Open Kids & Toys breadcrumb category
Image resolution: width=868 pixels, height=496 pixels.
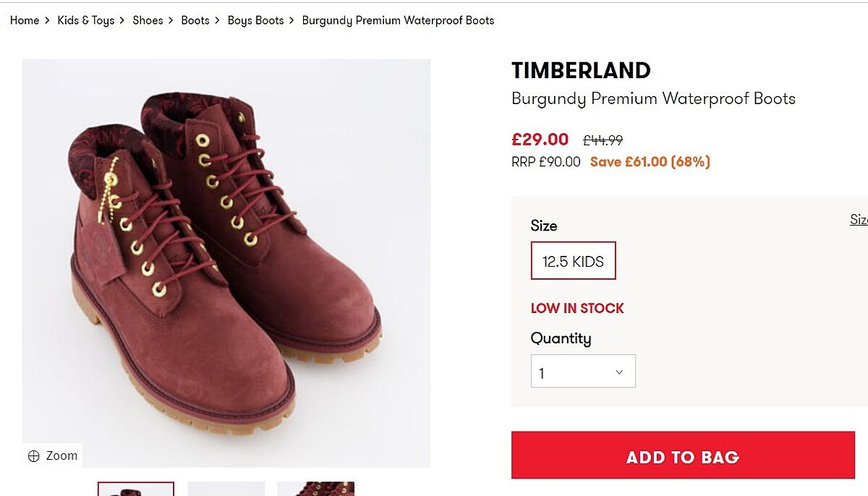click(x=86, y=20)
